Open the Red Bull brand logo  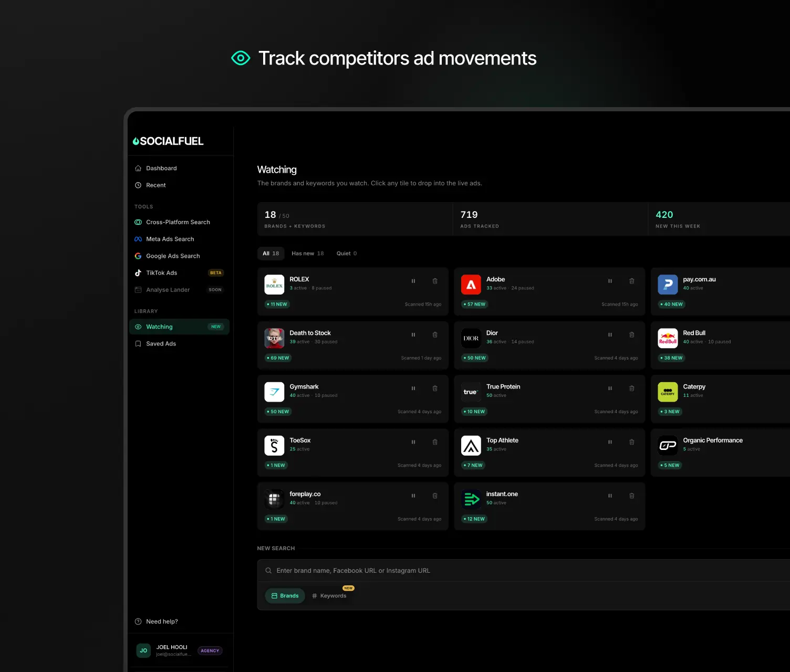click(x=668, y=338)
